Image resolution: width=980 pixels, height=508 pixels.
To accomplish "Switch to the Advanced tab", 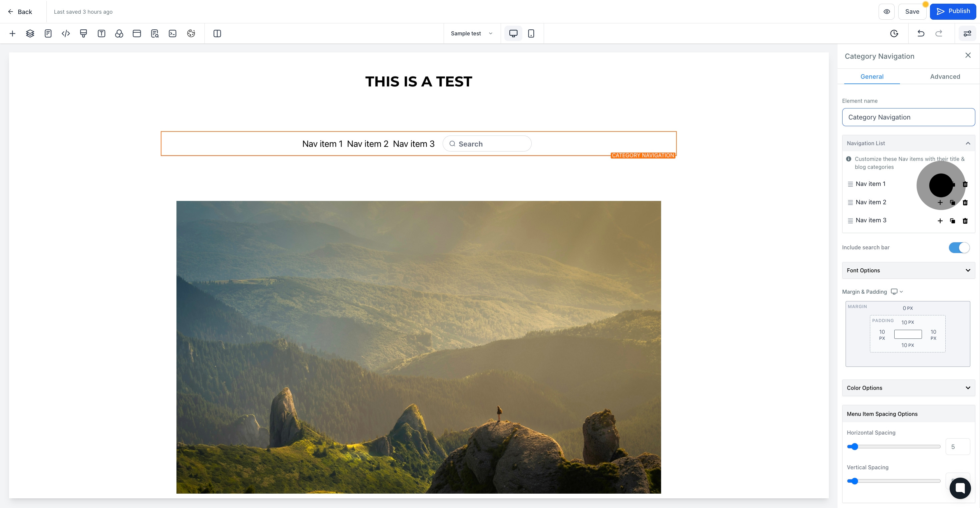I will 945,76.
